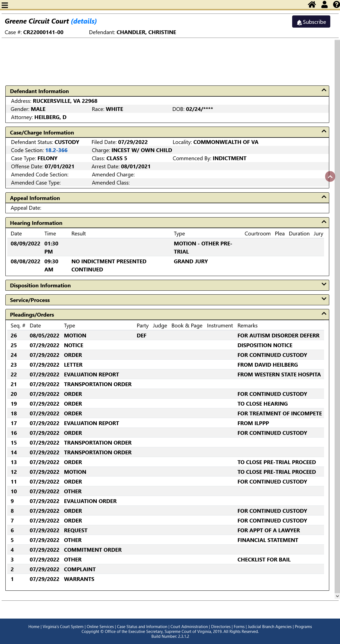Select the EVALUATION ORDER pleading type
Viewport: 340px width, 644px height.
click(x=90, y=501)
